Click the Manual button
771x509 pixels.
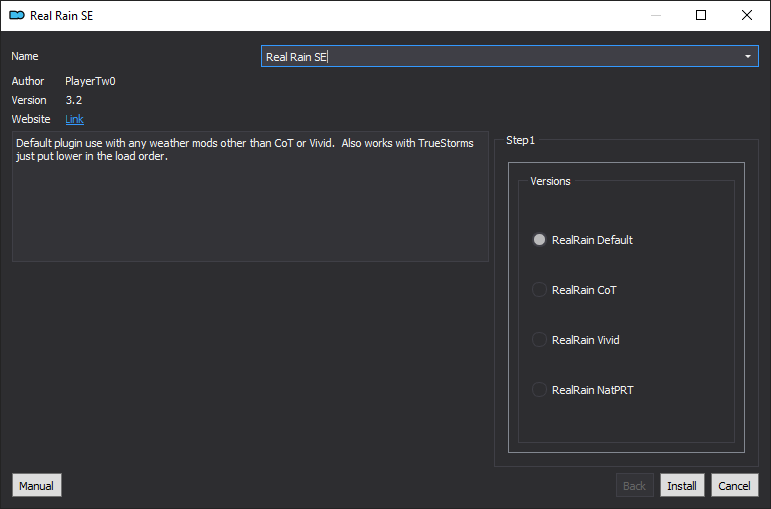(x=37, y=485)
